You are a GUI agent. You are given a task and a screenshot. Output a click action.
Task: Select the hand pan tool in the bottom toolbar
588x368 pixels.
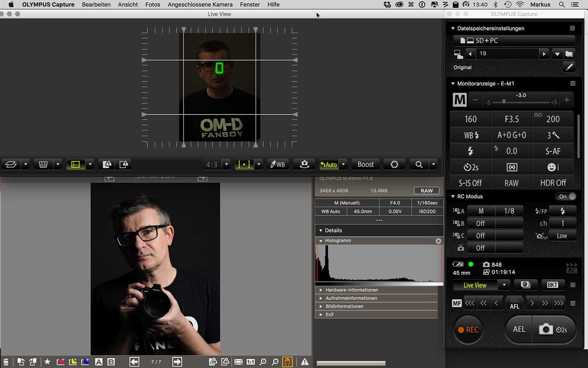(x=287, y=362)
